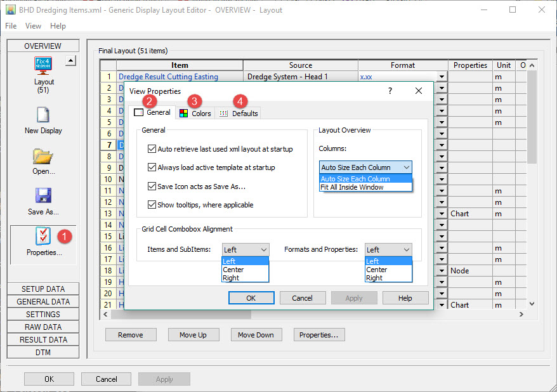This screenshot has height=392, width=557.
Task: Expand the RESULT DATA section
Action: (43, 340)
